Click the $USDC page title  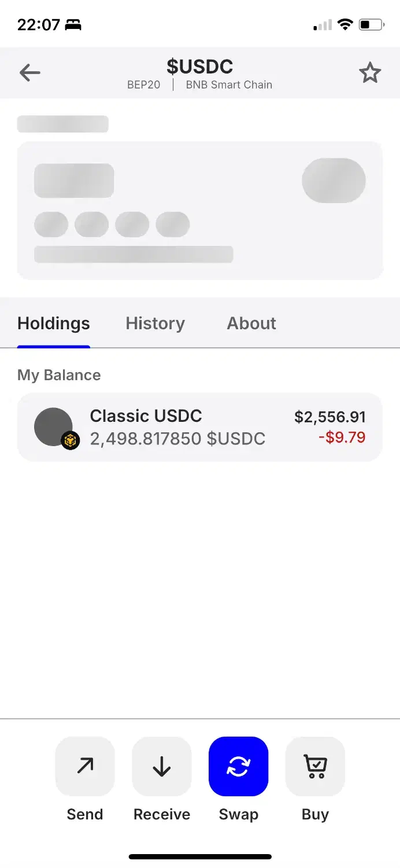pos(200,67)
